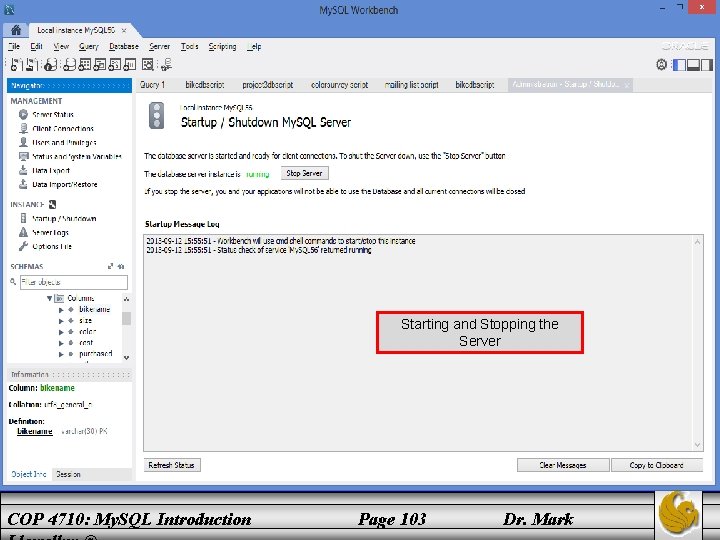Open Status and System Variables
This screenshot has height=540, width=720.
point(77,157)
